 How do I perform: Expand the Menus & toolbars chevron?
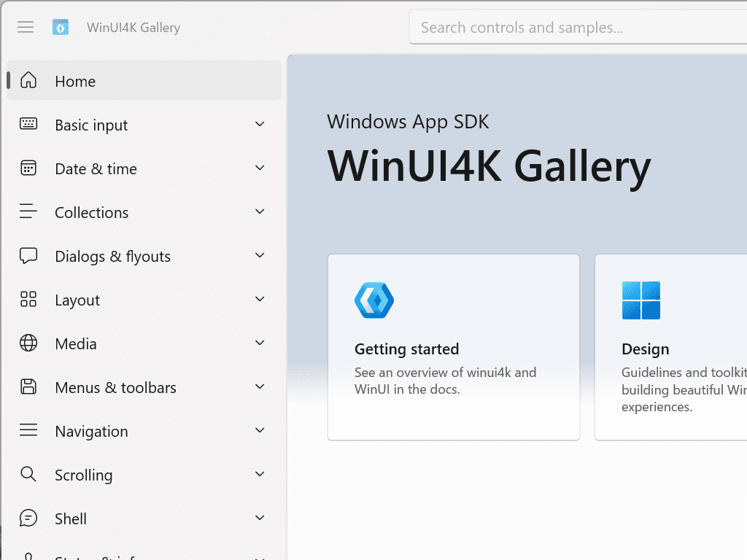[260, 386]
